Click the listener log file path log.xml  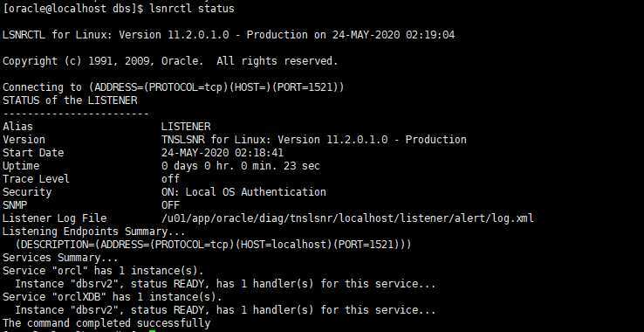coord(347,218)
